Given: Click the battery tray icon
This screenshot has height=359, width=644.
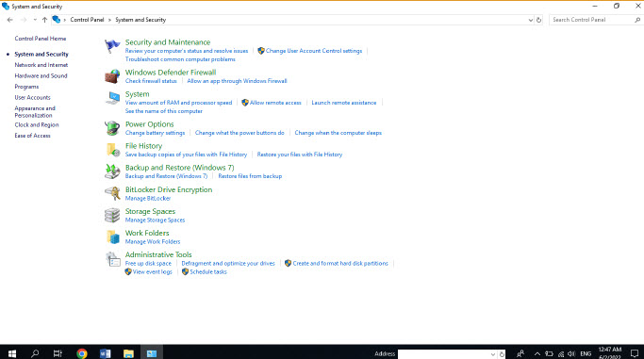Looking at the screenshot, I should (549, 353).
